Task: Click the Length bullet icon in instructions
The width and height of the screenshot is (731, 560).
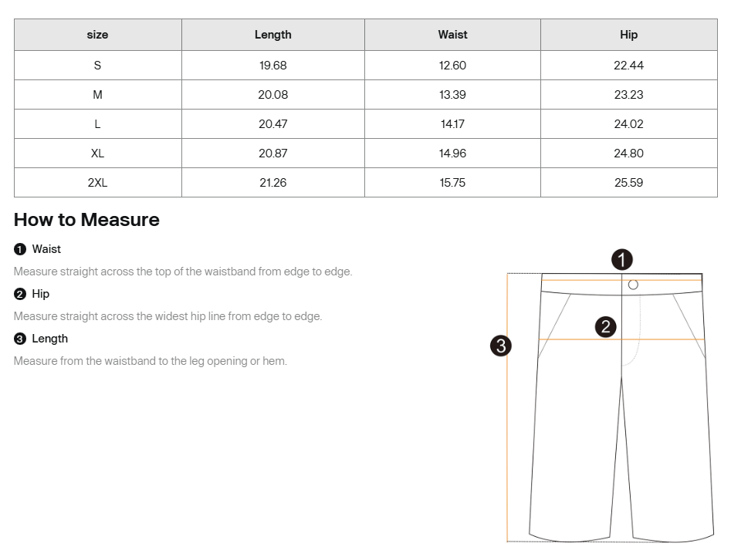Action: [x=20, y=339]
